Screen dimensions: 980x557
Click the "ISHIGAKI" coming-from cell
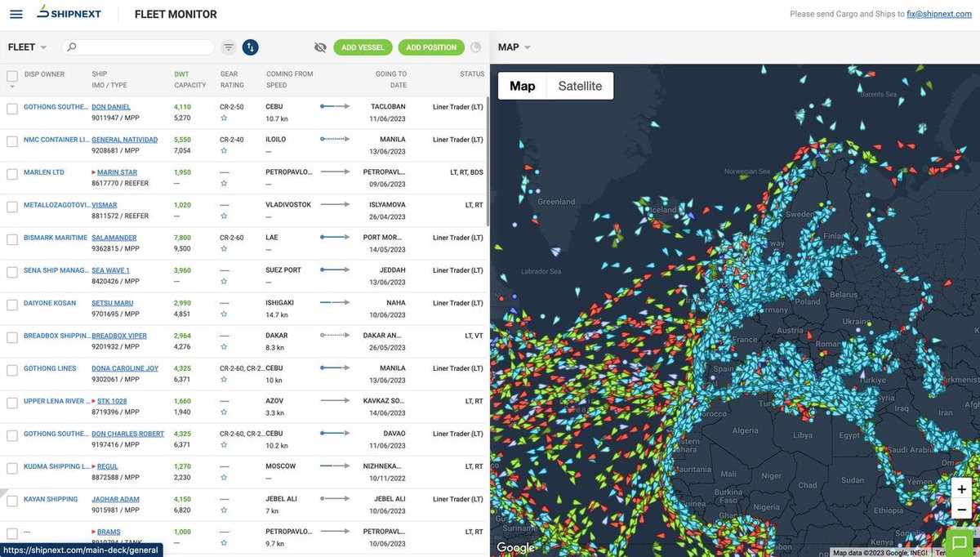coord(279,303)
